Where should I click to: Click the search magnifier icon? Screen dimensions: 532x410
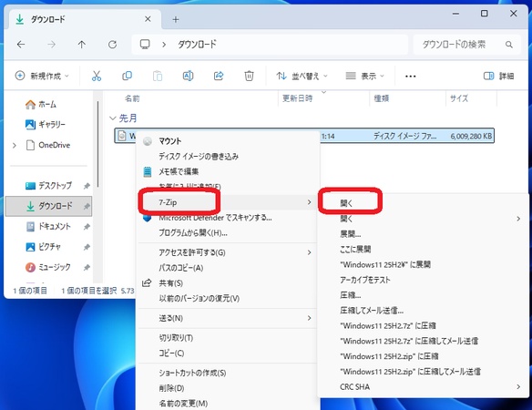click(508, 45)
